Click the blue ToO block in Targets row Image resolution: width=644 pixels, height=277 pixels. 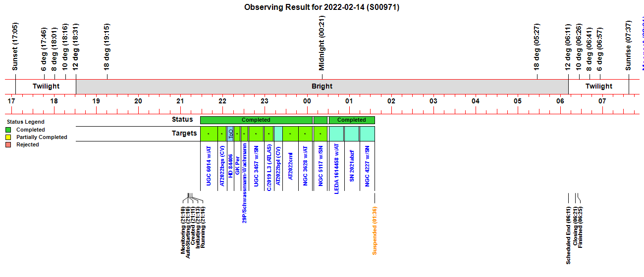coord(230,134)
